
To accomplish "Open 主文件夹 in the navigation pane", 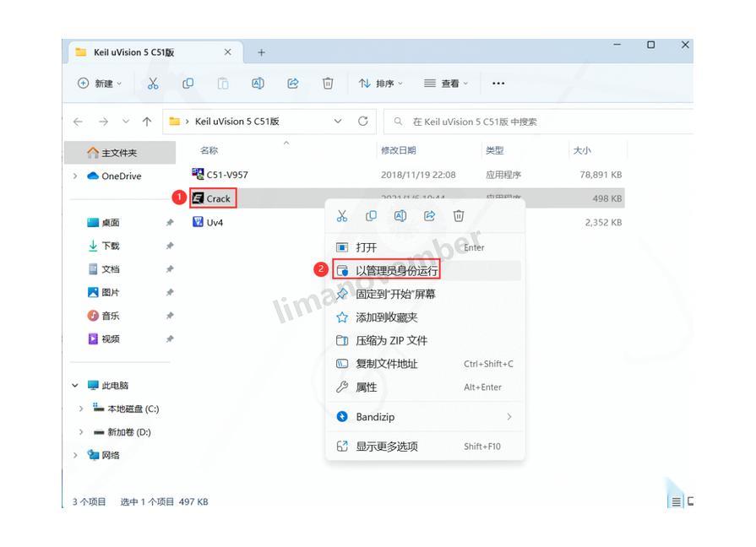I will pyautogui.click(x=121, y=153).
